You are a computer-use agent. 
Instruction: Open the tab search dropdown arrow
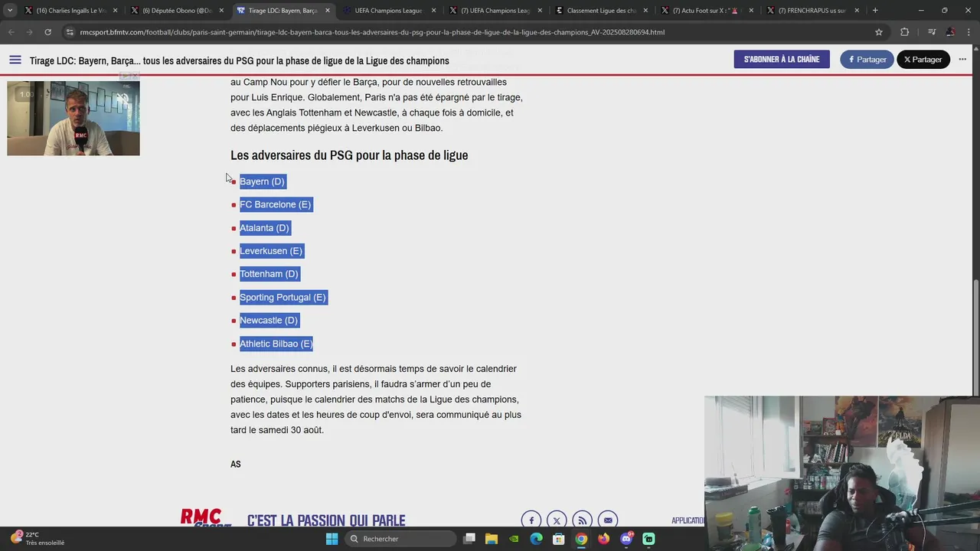click(10, 11)
